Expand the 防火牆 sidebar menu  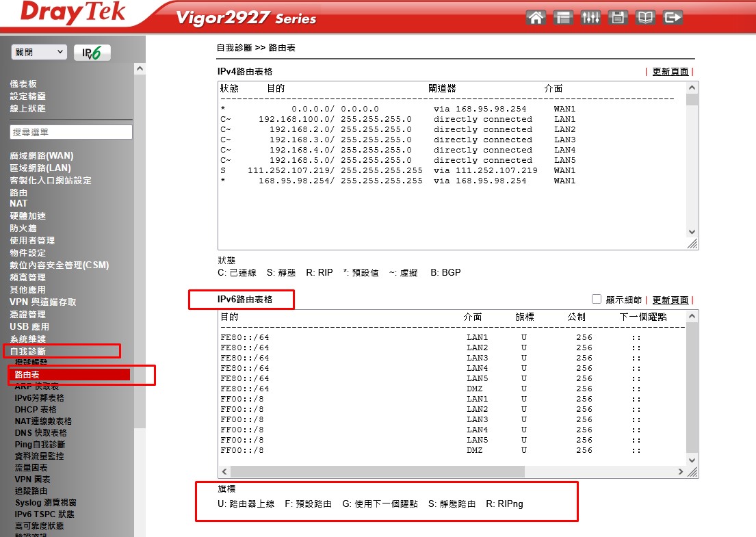coord(23,228)
